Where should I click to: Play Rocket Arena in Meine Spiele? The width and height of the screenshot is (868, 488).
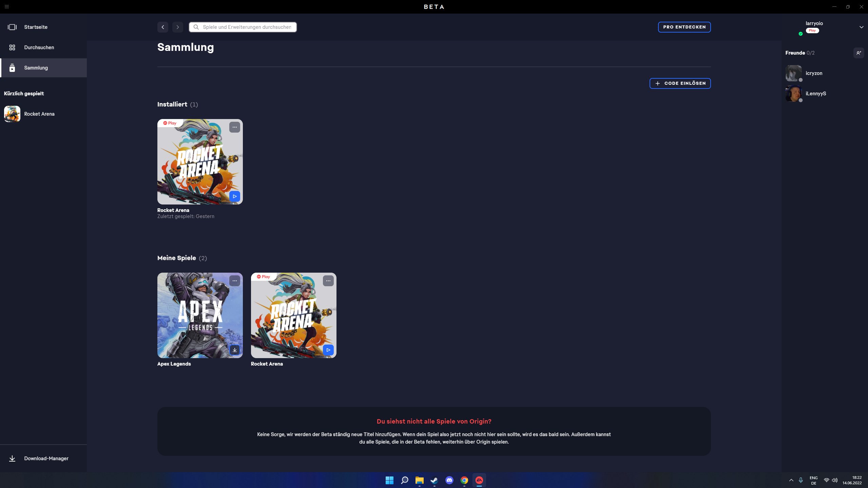[x=328, y=350]
